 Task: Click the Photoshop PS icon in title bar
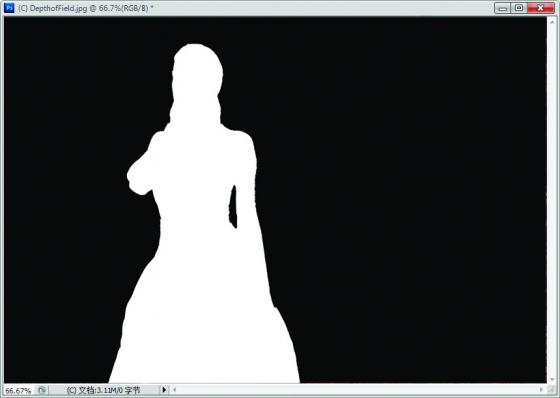pos(9,8)
